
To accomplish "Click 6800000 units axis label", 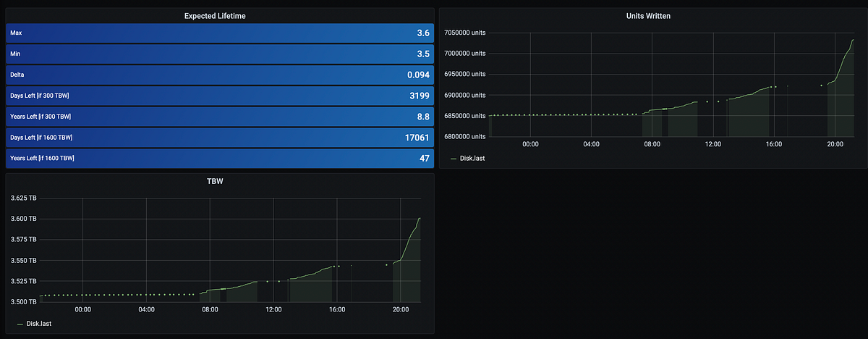I will [x=464, y=136].
